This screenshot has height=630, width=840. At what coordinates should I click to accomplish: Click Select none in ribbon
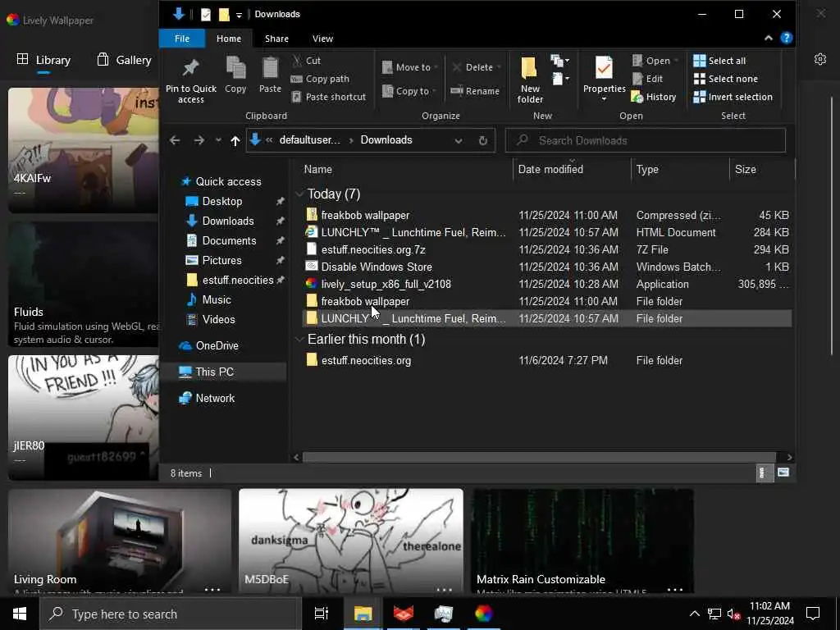tap(726, 79)
